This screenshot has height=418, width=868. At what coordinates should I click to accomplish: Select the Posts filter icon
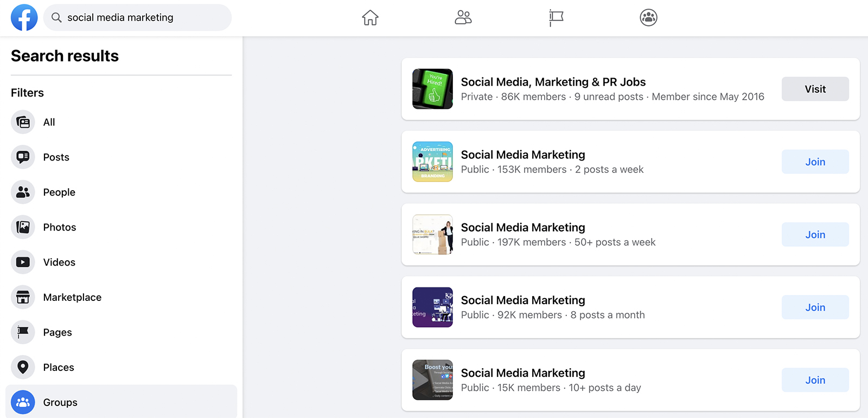coord(23,157)
